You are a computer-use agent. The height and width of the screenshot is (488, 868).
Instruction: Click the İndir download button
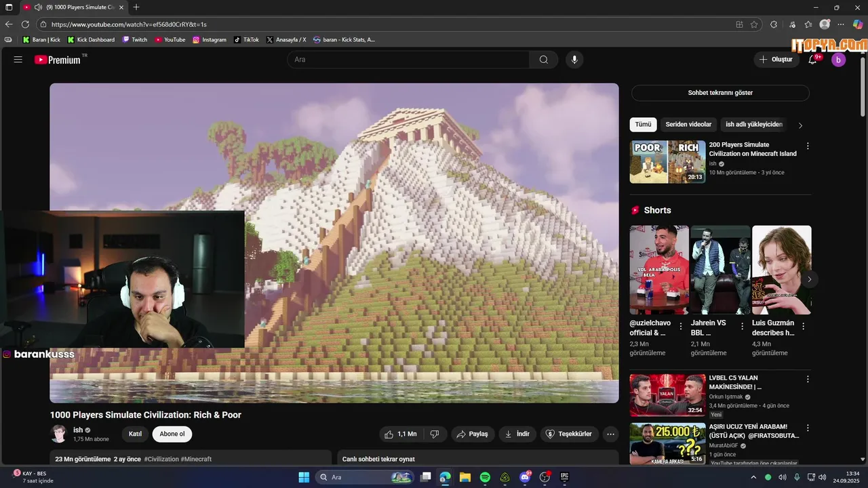pos(517,434)
